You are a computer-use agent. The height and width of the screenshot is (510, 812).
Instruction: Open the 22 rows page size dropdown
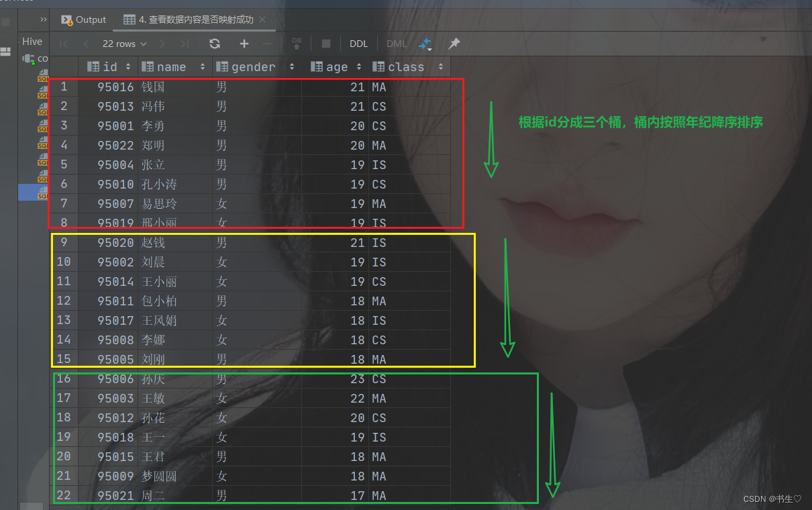coord(124,44)
